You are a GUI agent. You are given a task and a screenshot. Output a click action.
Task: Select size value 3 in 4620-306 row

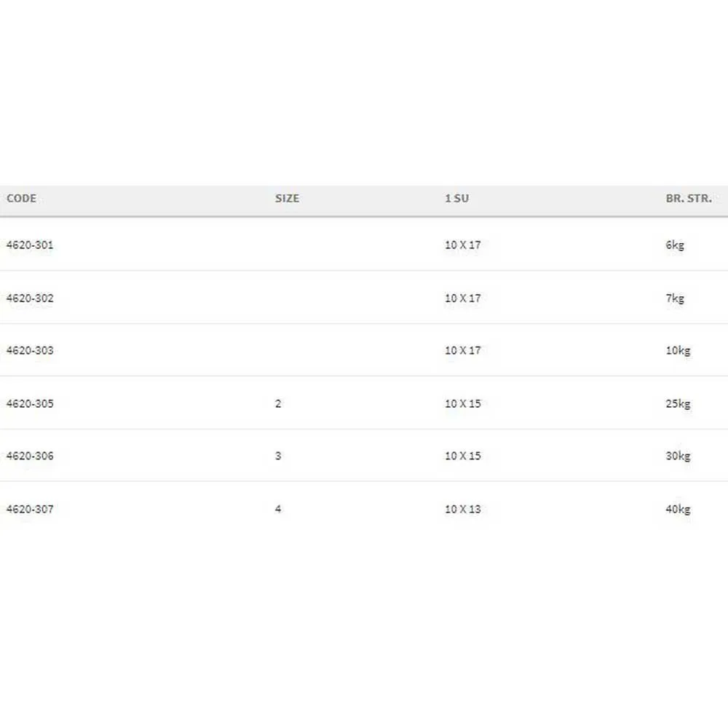click(278, 456)
